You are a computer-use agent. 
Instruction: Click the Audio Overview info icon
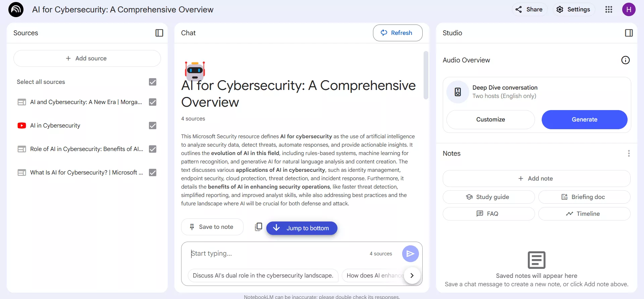pos(625,60)
